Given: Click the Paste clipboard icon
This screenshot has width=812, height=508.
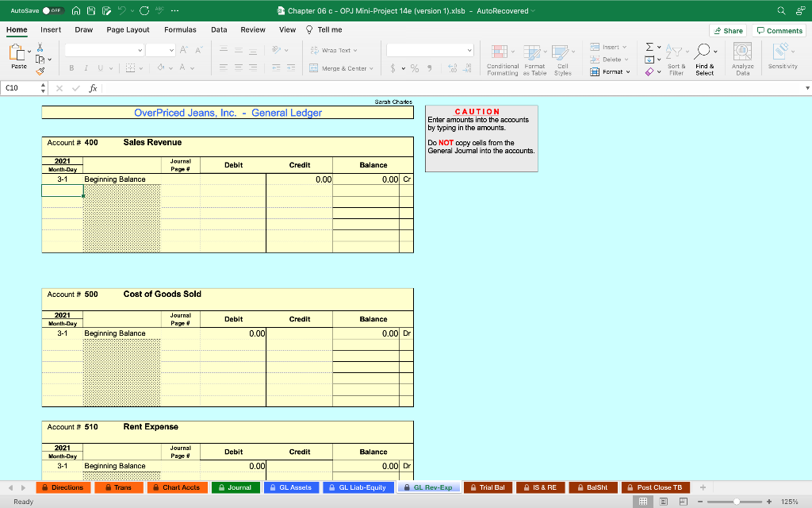Looking at the screenshot, I should (x=17, y=52).
